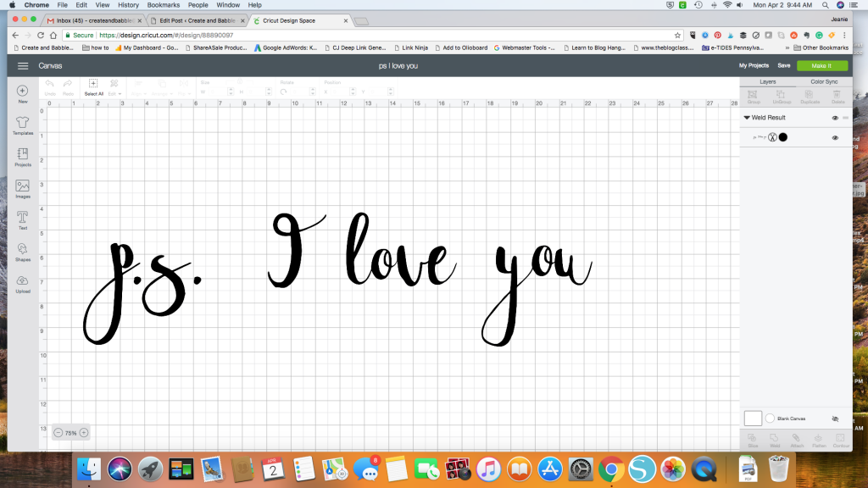Open the Bookmarks menu in menu bar
The height and width of the screenshot is (488, 868).
164,5
